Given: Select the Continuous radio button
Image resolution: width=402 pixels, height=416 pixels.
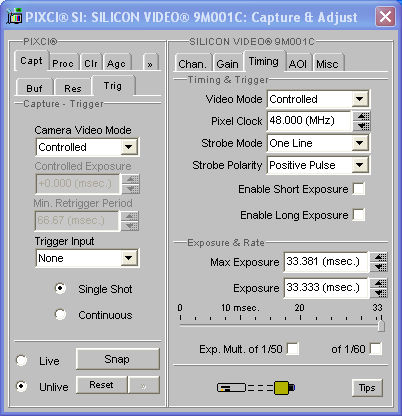Looking at the screenshot, I should tap(60, 314).
